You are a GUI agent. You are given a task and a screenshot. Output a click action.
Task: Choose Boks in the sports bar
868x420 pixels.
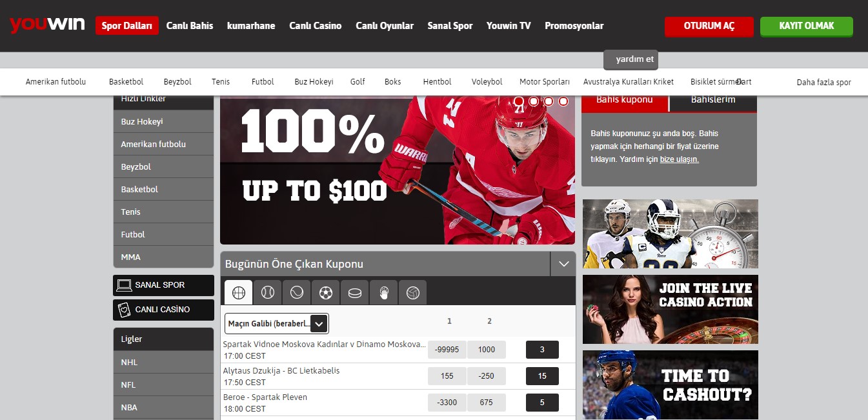coord(393,82)
